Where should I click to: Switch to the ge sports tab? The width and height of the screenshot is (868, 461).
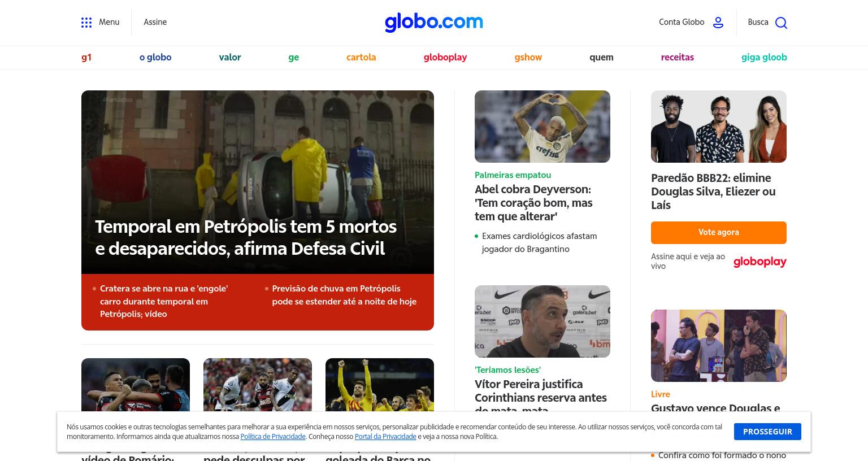tap(293, 57)
